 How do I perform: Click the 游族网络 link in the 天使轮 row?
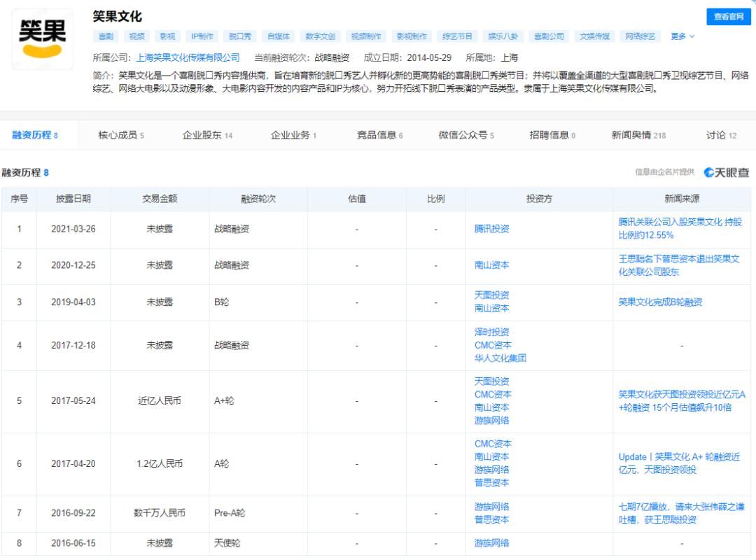tap(491, 543)
